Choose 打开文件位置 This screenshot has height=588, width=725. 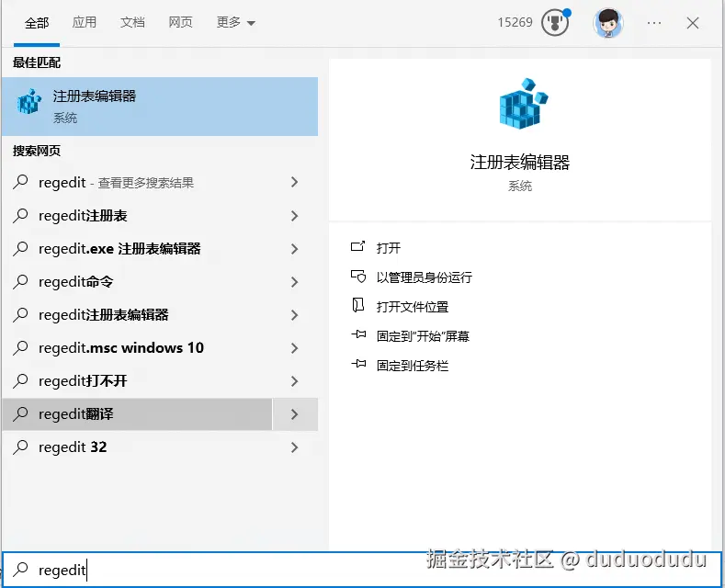click(x=413, y=307)
